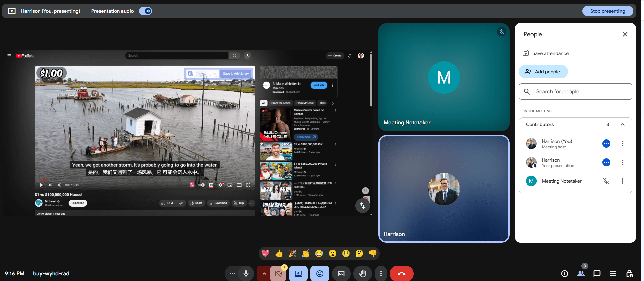644x281 pixels.
Task: Open host controls lock icon
Action: 629,274
